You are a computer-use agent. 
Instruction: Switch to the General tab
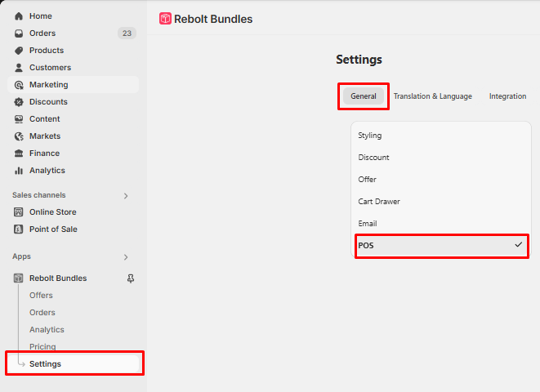pyautogui.click(x=364, y=96)
